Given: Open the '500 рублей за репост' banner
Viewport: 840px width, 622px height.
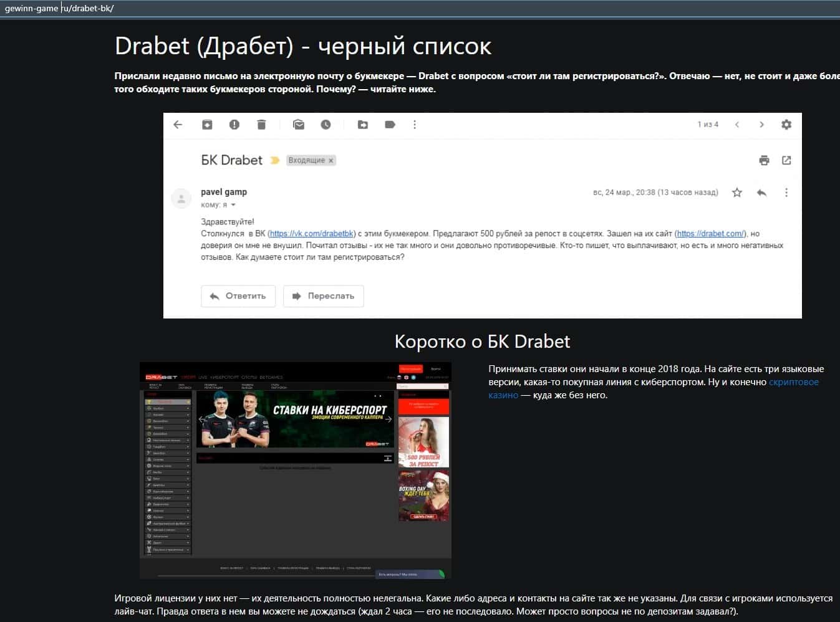Looking at the screenshot, I should tap(423, 443).
